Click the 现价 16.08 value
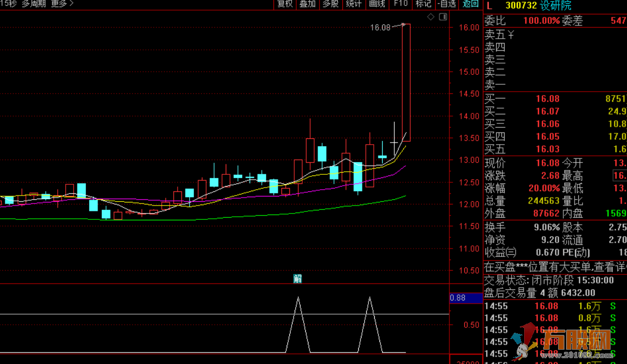627x364 pixels. click(547, 163)
